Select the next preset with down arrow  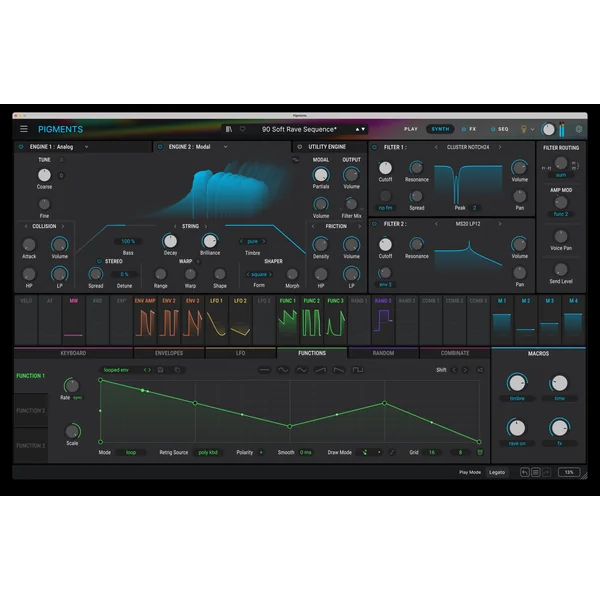(x=363, y=129)
